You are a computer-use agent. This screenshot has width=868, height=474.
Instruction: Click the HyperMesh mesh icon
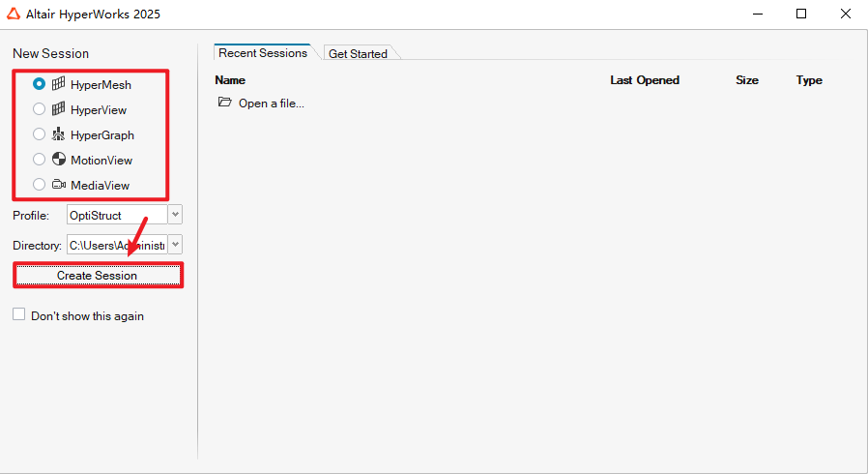(58, 84)
